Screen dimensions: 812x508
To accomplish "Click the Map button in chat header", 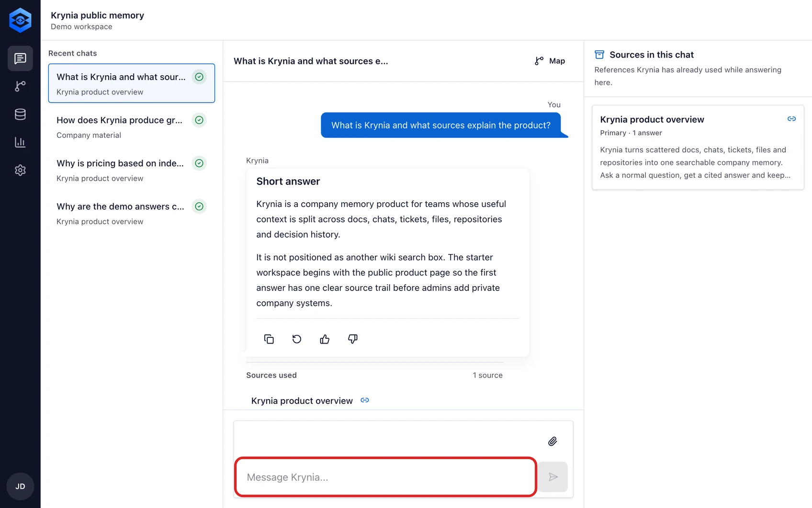I will click(550, 61).
